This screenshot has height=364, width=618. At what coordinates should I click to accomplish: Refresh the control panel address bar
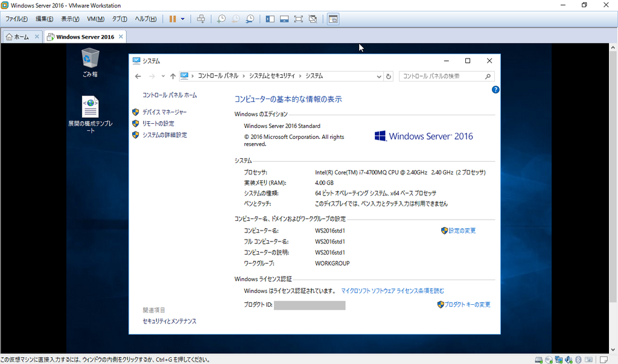tap(389, 76)
